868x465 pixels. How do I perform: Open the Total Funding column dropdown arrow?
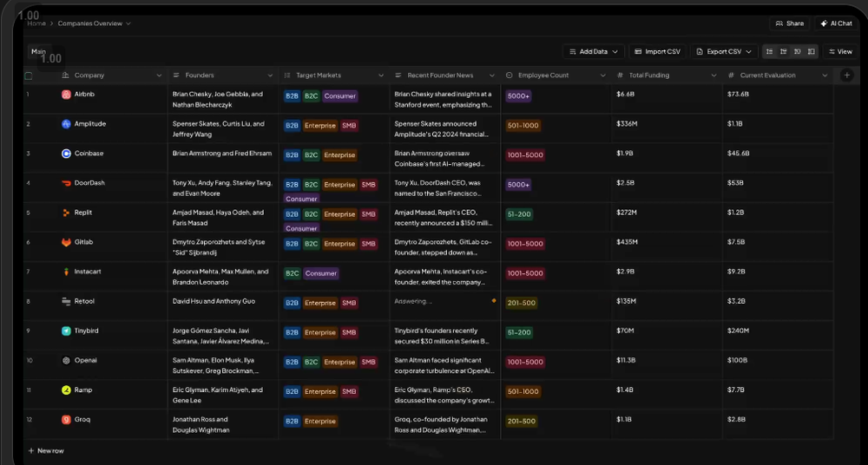[x=713, y=75]
